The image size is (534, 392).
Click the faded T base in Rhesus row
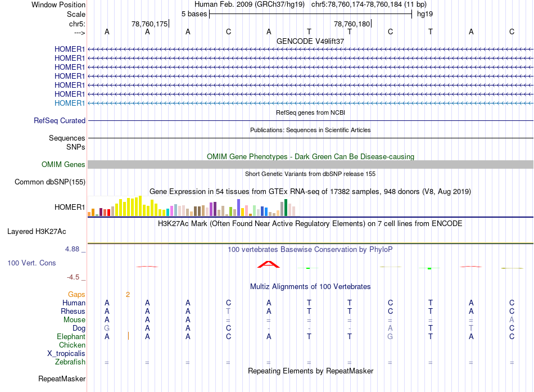[x=228, y=311]
